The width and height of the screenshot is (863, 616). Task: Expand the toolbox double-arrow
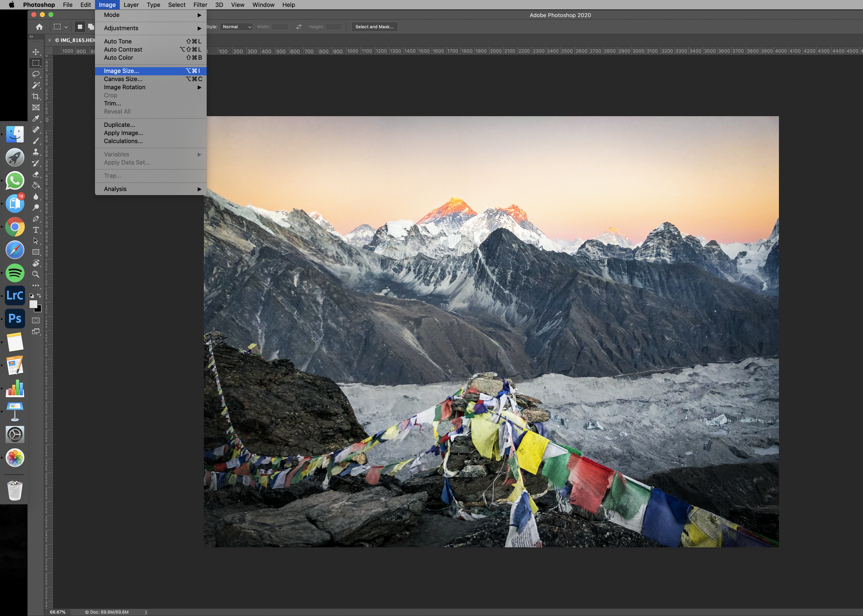click(x=31, y=37)
